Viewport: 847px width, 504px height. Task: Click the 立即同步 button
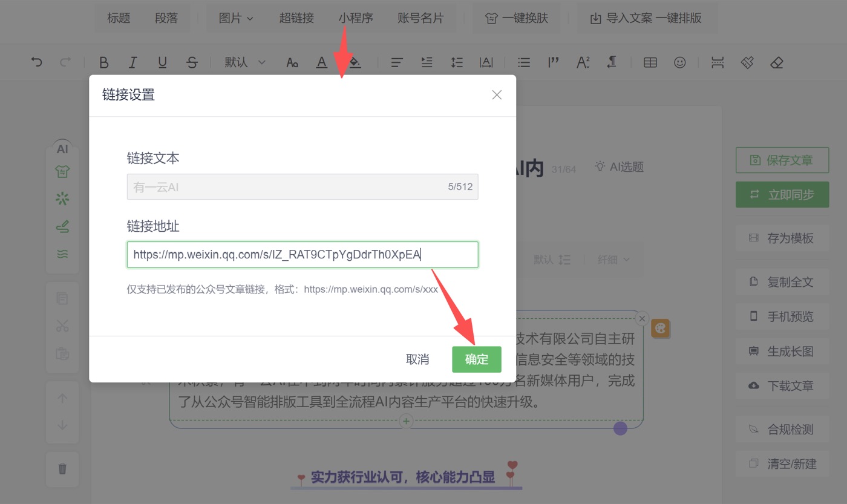coord(782,194)
